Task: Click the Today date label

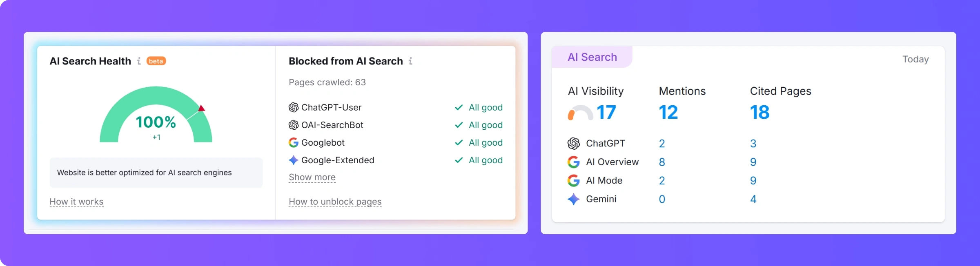Action: click(x=915, y=60)
